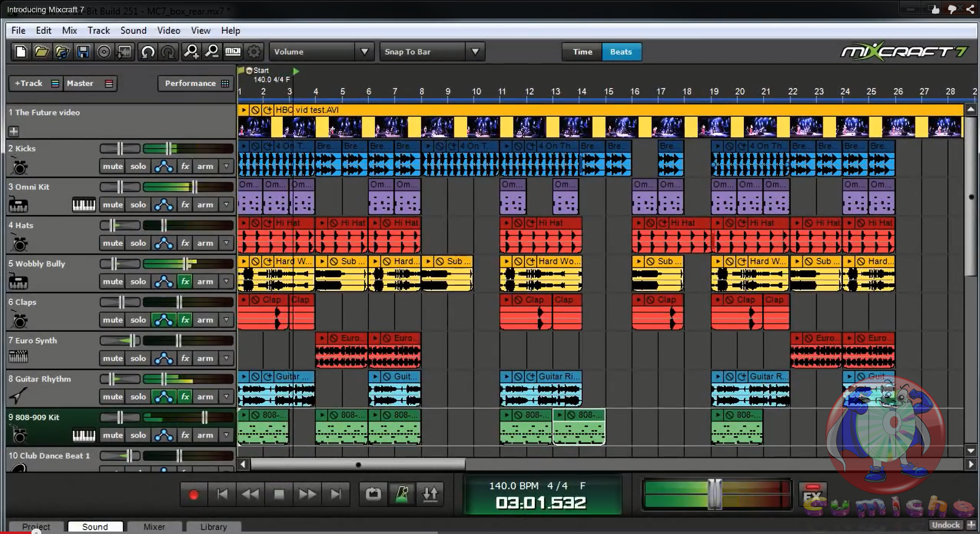
Task: Open arm dropdown arrow on Guitar Rhythm track
Action: 226,397
